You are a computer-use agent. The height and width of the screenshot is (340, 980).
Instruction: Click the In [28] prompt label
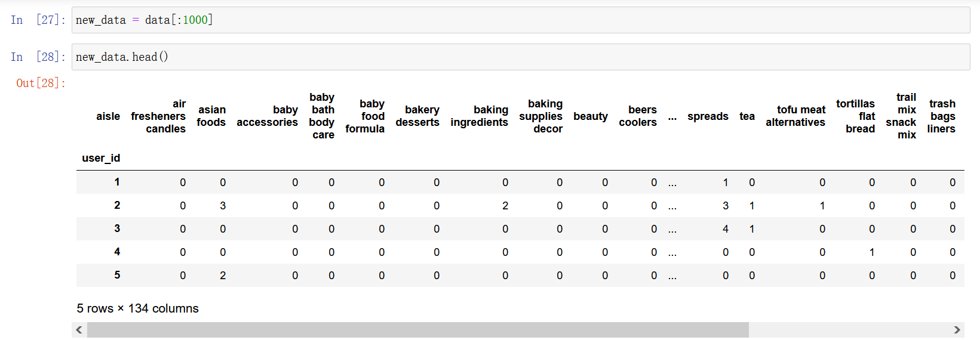[38, 57]
